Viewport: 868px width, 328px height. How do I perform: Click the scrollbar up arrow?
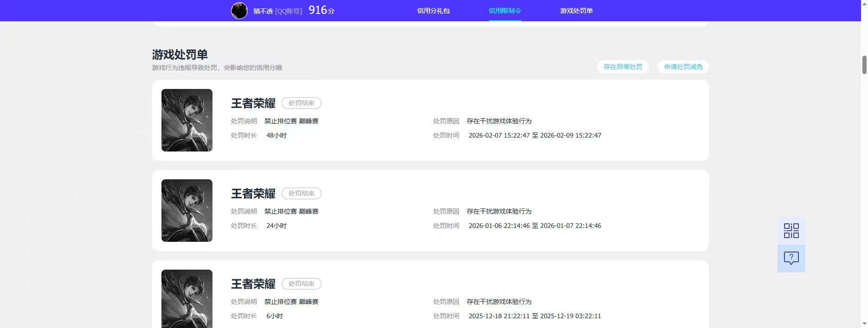[864, 4]
